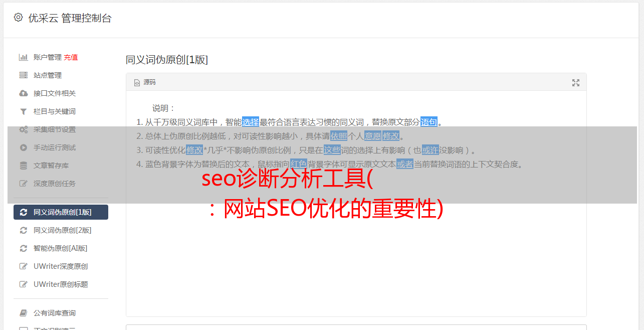Click the bar chart icon for 账户管理

pos(23,57)
